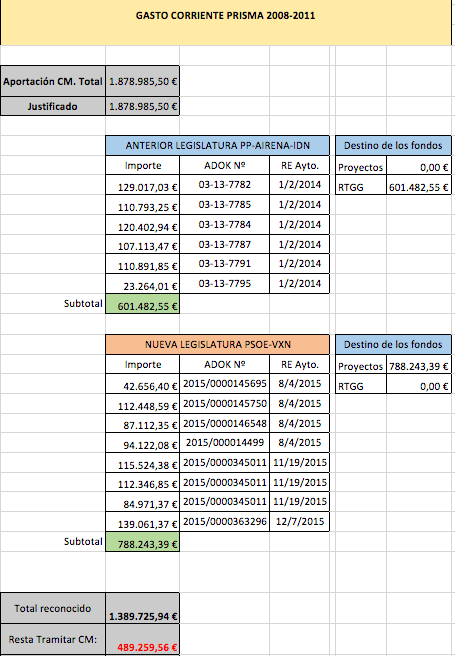Select the title cell GASTO CORRIENTE PRISMA 2008-2011
This screenshot has width=455, height=656.
(226, 22)
